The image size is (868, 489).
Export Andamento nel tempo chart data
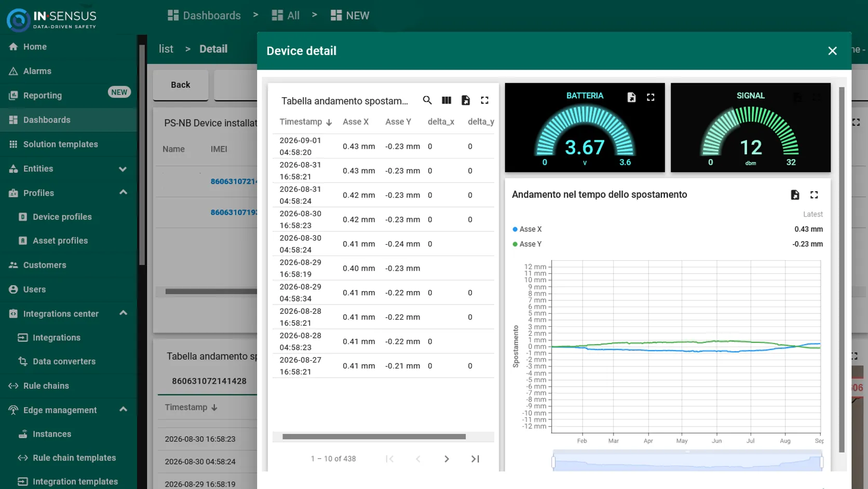795,195
